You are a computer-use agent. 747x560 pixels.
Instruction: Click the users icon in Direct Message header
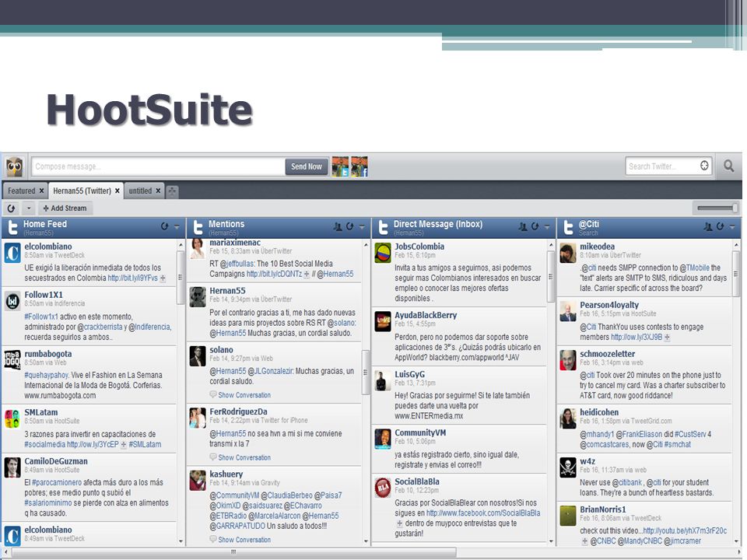(523, 226)
